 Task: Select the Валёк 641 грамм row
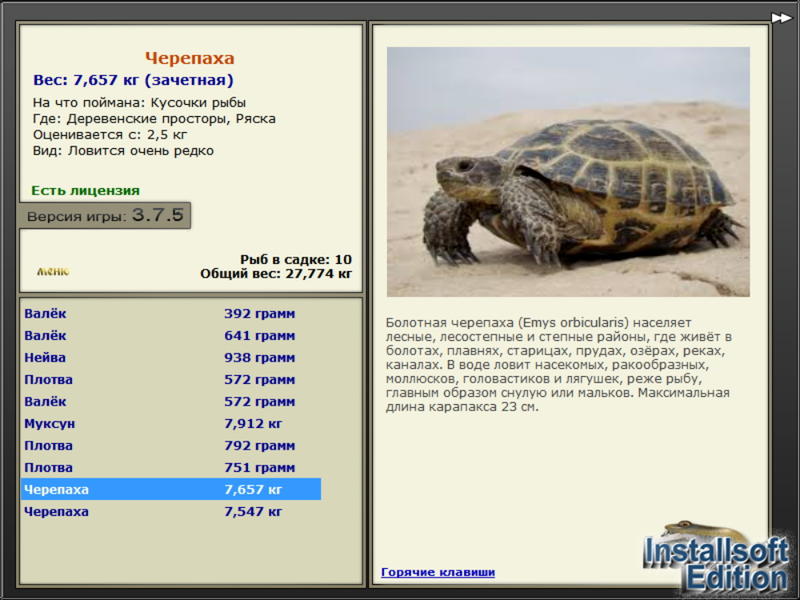[x=171, y=335]
